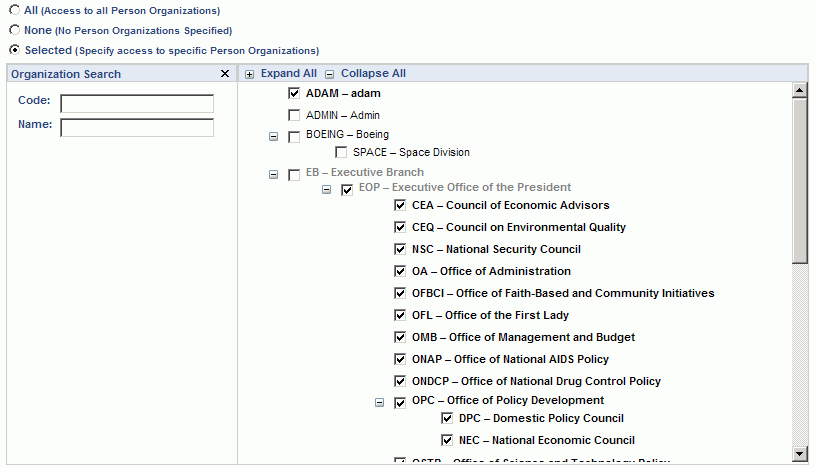
Task: Select the All person organizations radio button
Action: tap(15, 10)
